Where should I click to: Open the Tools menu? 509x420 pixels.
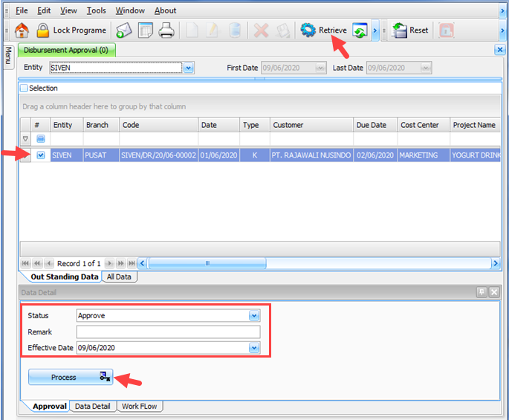coord(96,10)
